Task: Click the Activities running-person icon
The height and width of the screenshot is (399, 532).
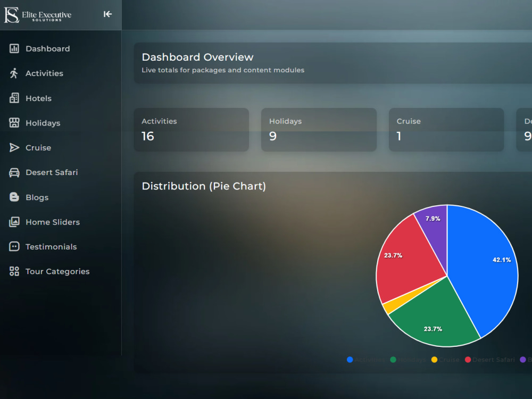Action: 14,73
